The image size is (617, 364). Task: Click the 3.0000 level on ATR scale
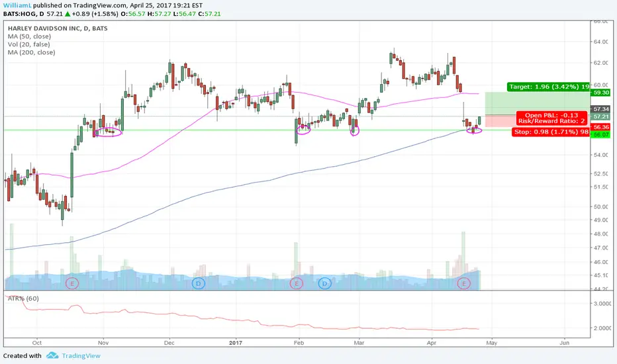pyautogui.click(x=602, y=303)
